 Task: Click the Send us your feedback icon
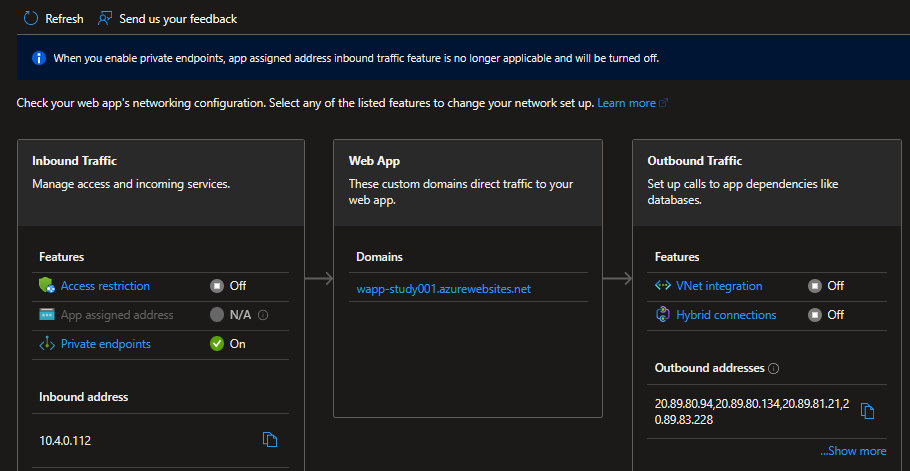(x=105, y=18)
